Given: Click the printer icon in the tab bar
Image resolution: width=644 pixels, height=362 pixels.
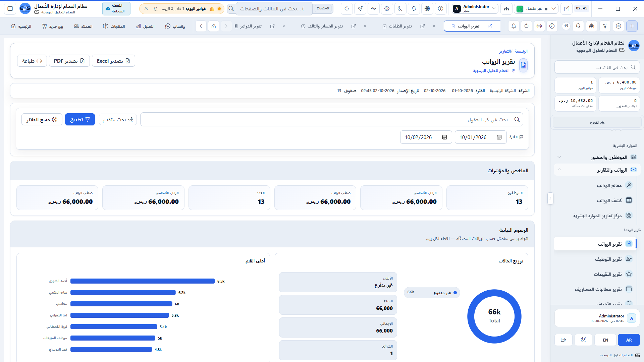Looking at the screenshot, I should click(539, 26).
